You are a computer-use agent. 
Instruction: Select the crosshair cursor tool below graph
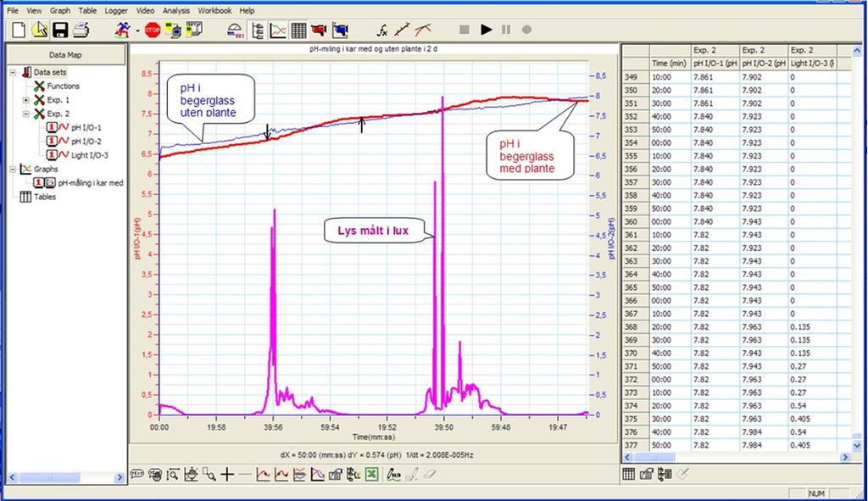(227, 475)
